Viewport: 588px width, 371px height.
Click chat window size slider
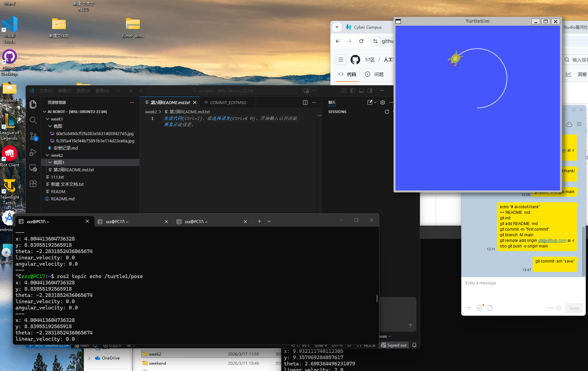(553, 308)
